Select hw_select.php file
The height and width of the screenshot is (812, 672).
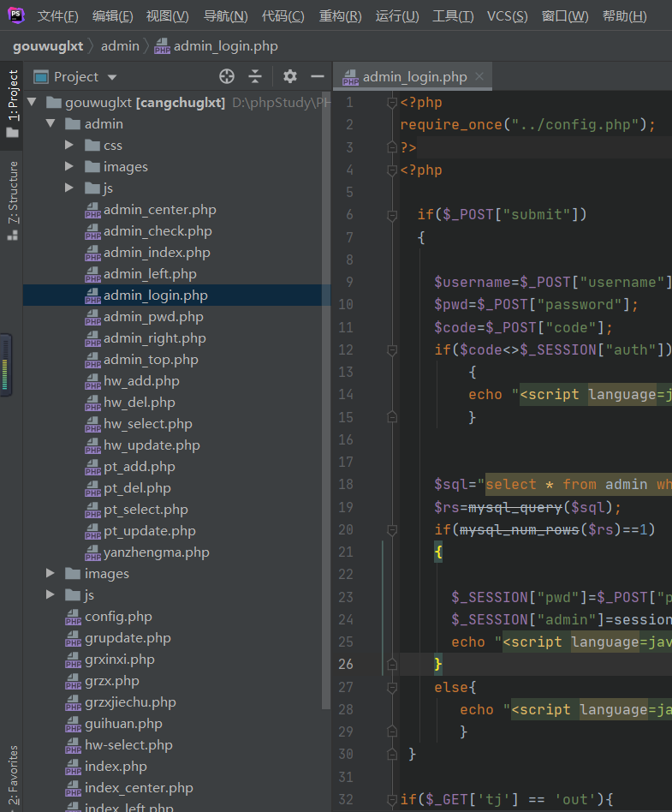(148, 424)
